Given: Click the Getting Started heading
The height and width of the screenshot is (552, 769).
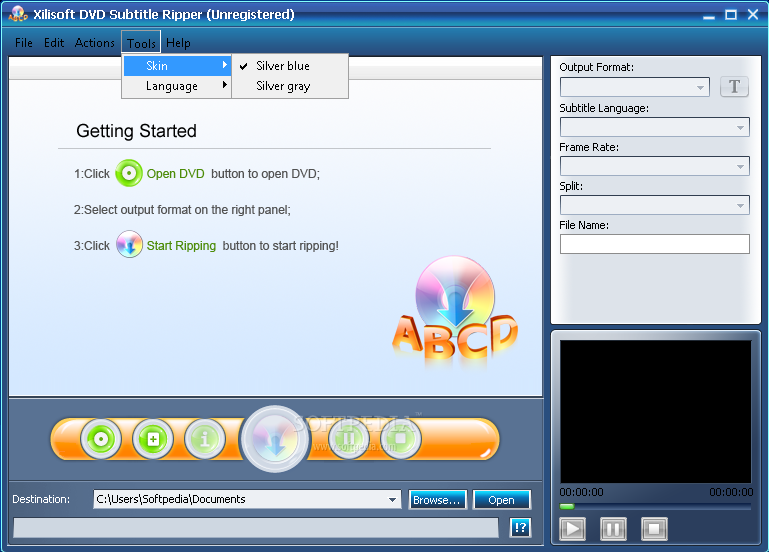Looking at the screenshot, I should click(x=136, y=131).
